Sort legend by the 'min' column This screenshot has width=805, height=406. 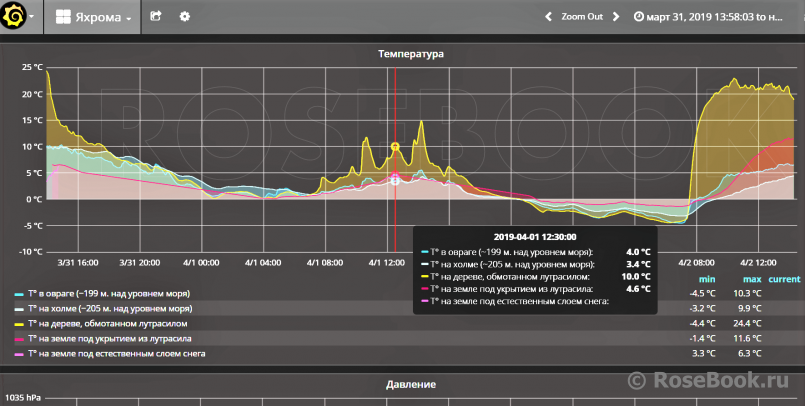707,278
